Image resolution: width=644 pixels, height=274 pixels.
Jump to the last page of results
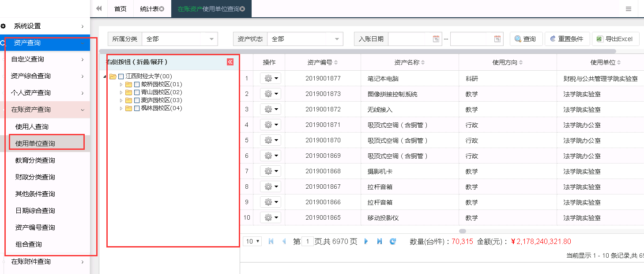(379, 241)
